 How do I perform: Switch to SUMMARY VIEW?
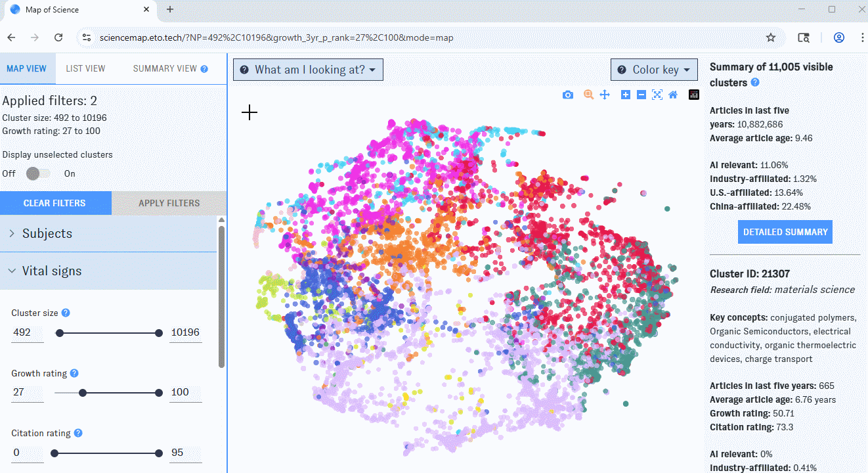pos(163,68)
